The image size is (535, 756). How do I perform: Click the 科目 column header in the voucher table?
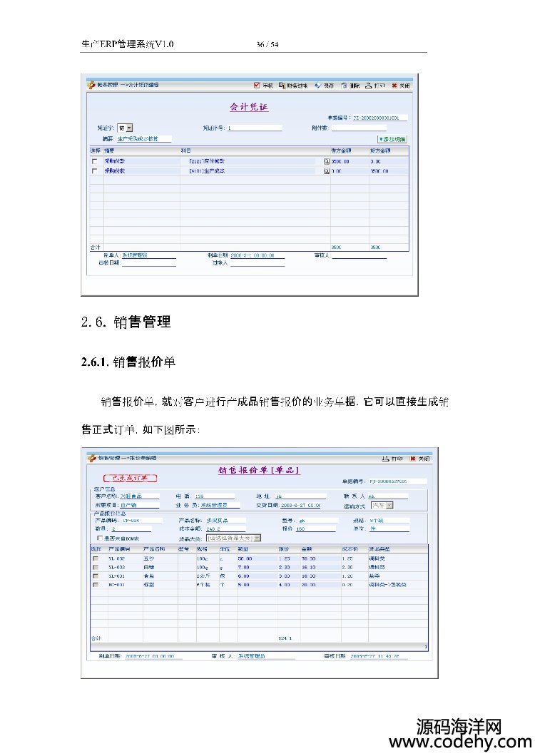tap(185, 151)
